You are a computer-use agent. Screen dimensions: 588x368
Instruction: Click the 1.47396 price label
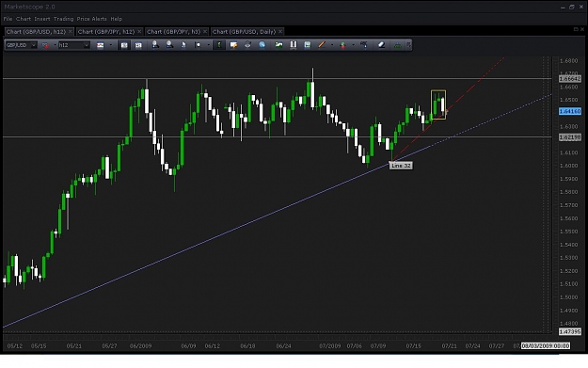coord(570,331)
